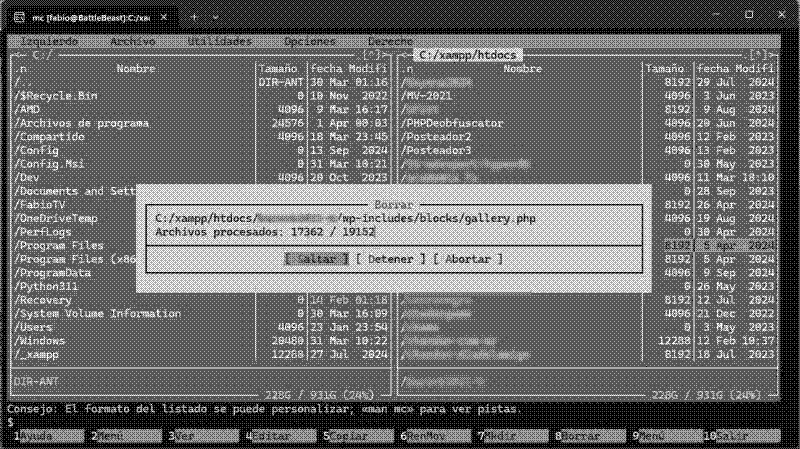Screen dimensions: 800x449
Task: Select /Archivos de programa directory
Action: [82, 123]
